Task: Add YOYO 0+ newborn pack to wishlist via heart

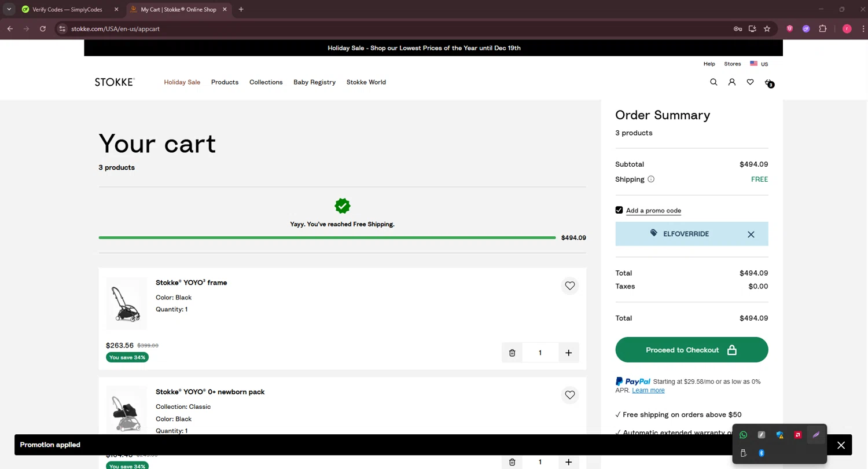Action: coord(570,395)
